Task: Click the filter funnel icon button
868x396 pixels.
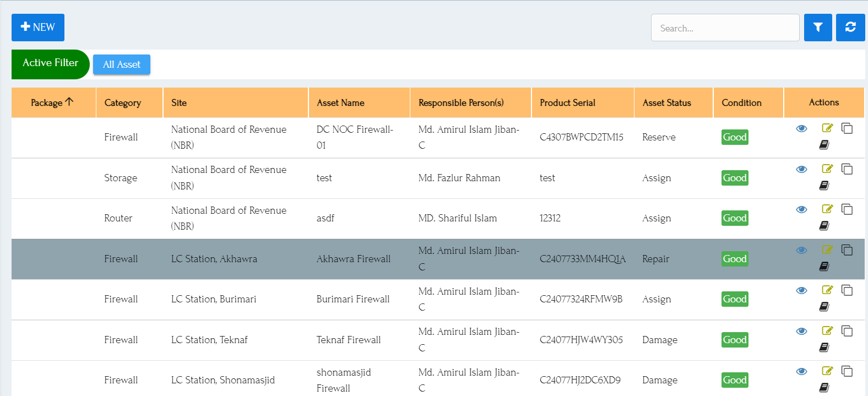Action: (817, 28)
